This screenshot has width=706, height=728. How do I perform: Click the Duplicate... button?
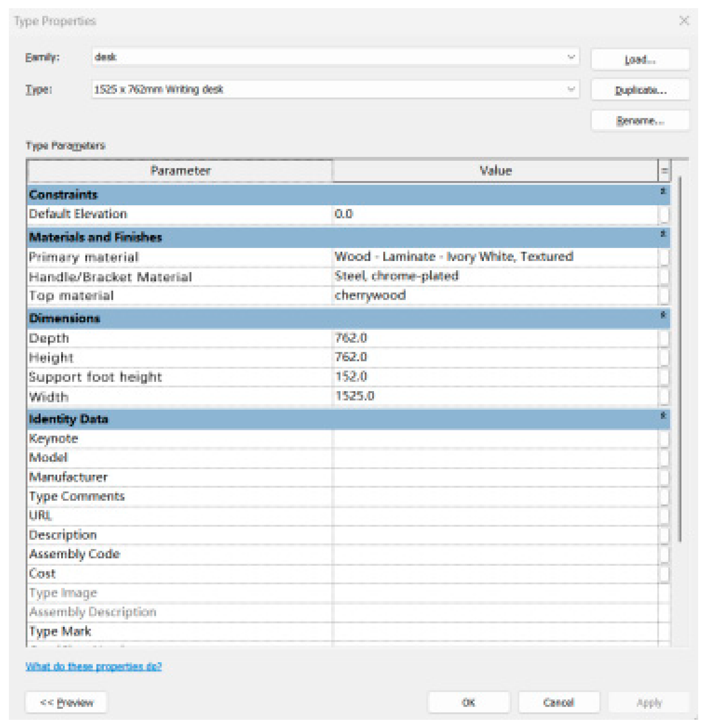(640, 90)
